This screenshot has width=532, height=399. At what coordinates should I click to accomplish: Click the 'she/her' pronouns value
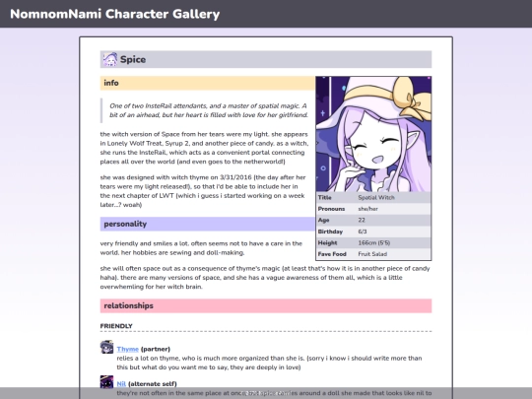pyautogui.click(x=367, y=209)
